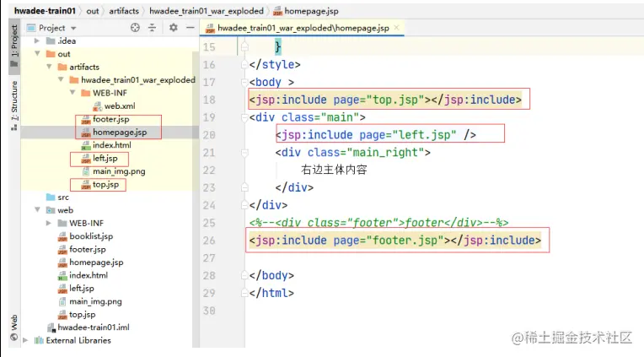Click the commented footer div line
The width and height of the screenshot is (644, 357).
click(378, 223)
